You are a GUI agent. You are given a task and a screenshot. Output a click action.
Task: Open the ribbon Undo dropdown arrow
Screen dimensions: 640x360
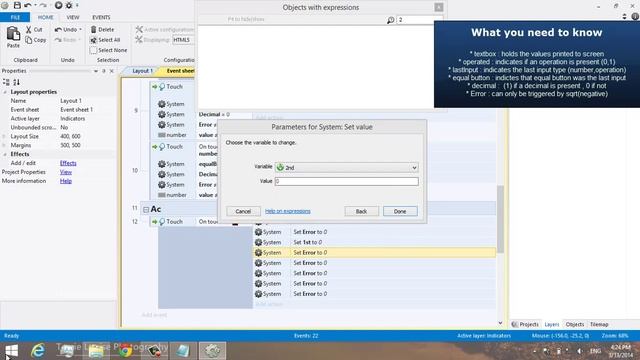[x=80, y=29]
